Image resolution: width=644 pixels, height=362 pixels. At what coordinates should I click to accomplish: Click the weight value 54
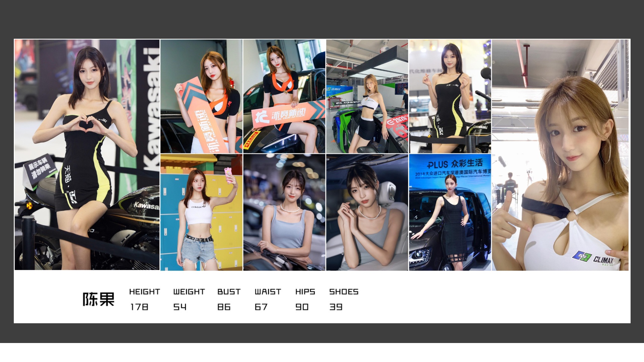coord(180,307)
